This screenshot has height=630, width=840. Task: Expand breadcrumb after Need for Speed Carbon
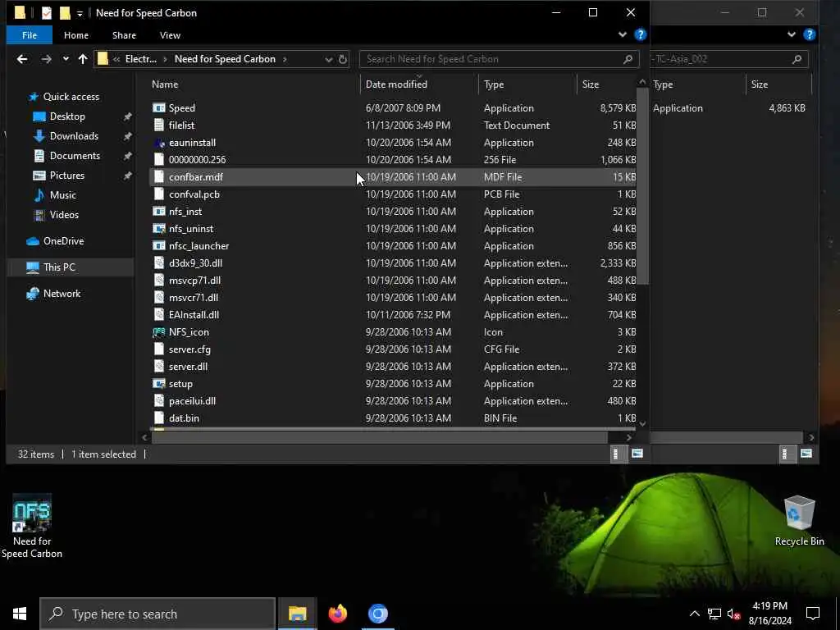click(x=285, y=59)
